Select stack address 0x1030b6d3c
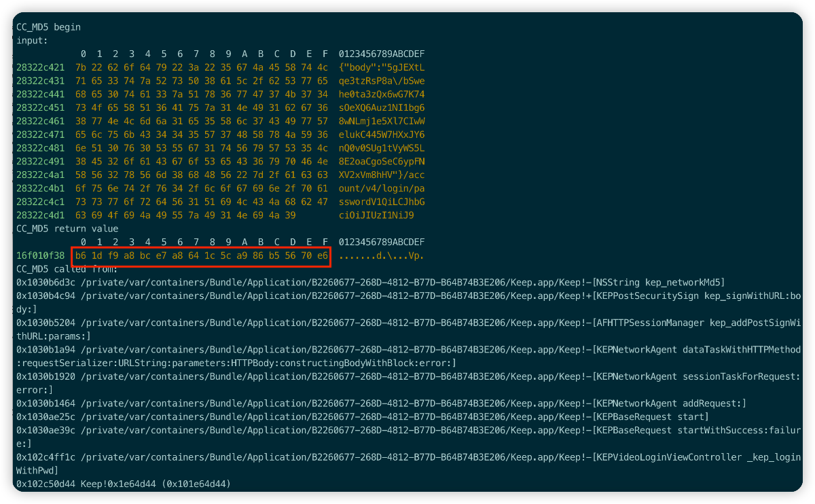This screenshot has width=815, height=504. (46, 283)
